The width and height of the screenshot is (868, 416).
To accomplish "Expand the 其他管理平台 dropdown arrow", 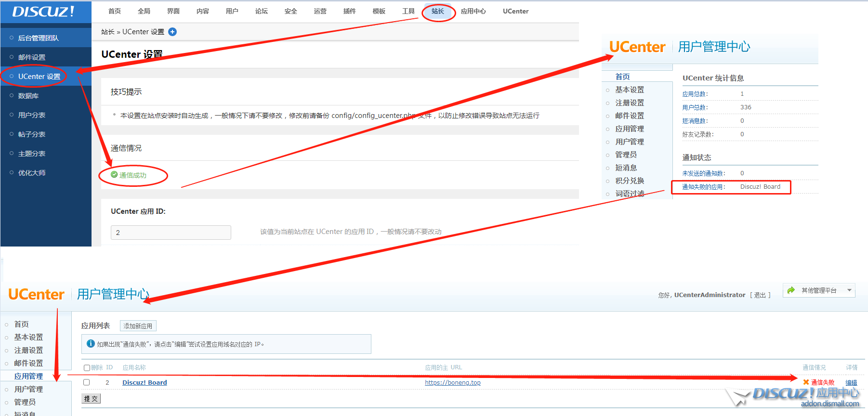I will [849, 290].
